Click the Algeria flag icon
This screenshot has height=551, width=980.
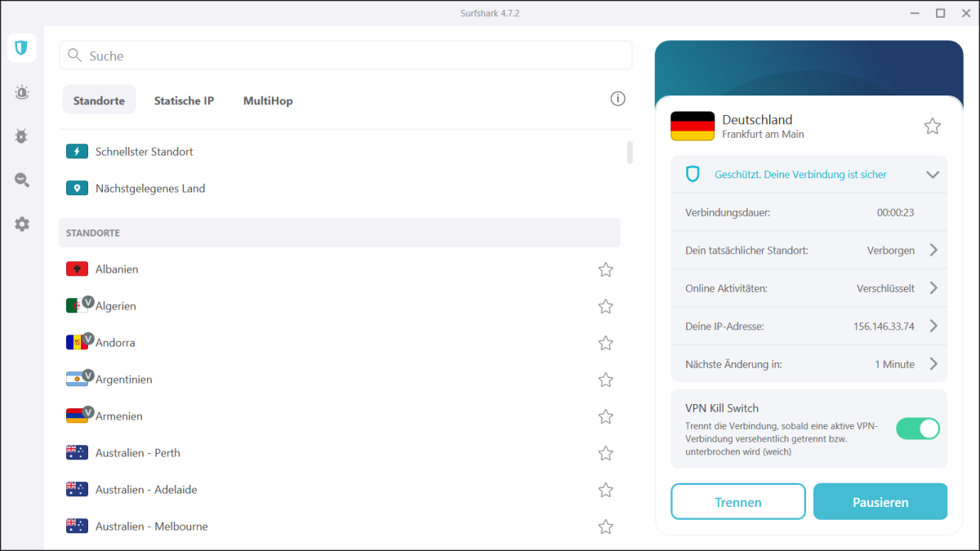click(77, 306)
